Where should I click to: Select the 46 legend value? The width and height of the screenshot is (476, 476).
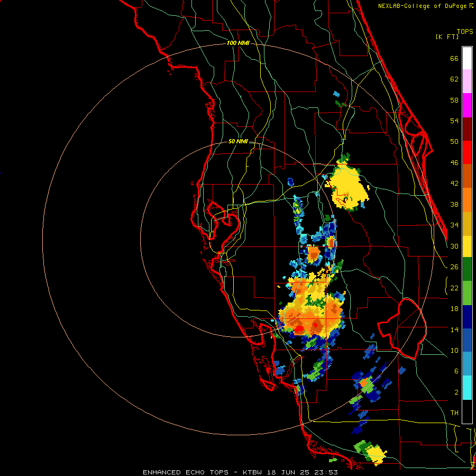[x=454, y=163]
